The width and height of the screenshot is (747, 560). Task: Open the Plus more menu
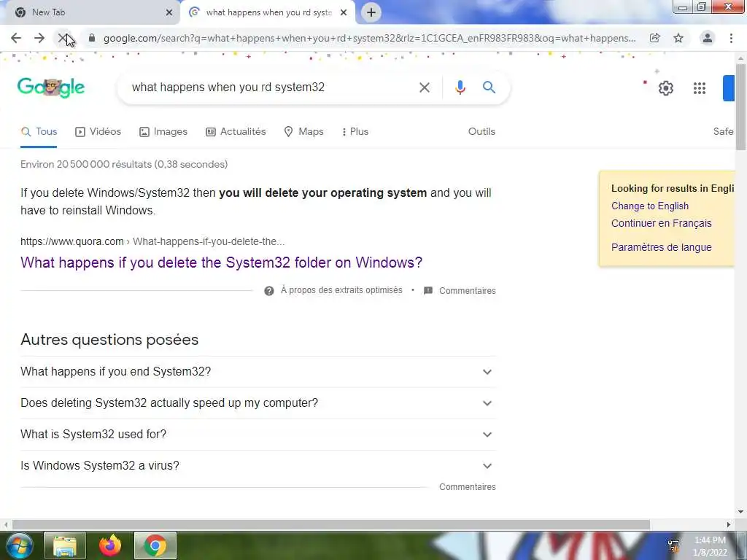click(x=355, y=132)
